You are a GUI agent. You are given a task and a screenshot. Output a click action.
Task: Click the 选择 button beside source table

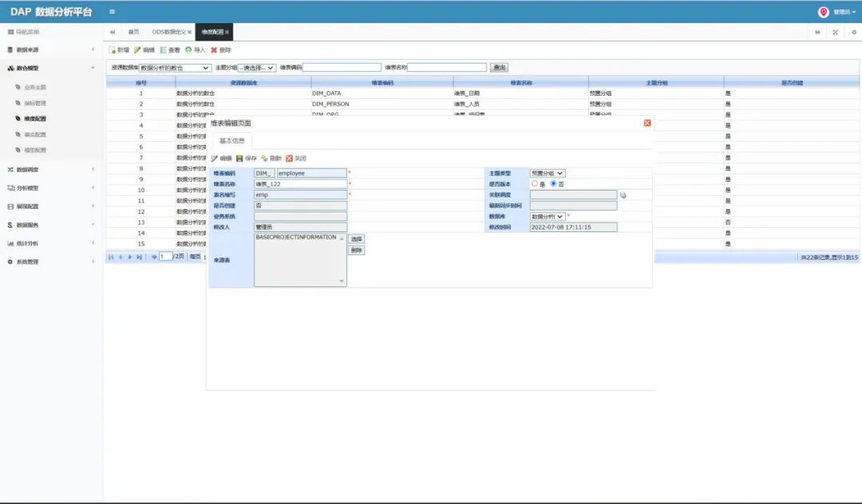click(x=356, y=238)
